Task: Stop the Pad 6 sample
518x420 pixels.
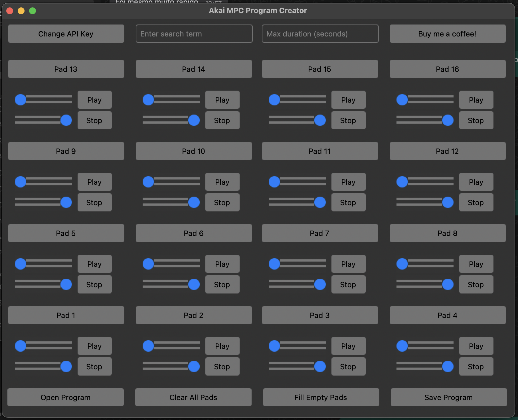Action: 222,284
